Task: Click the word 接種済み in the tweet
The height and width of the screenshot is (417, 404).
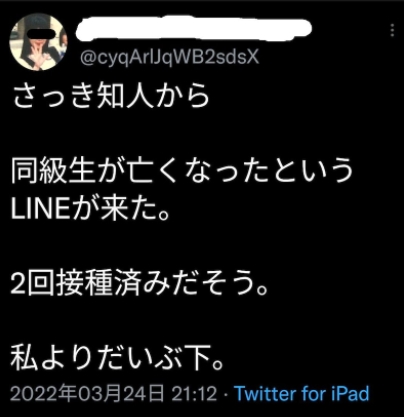Action: tap(111, 285)
